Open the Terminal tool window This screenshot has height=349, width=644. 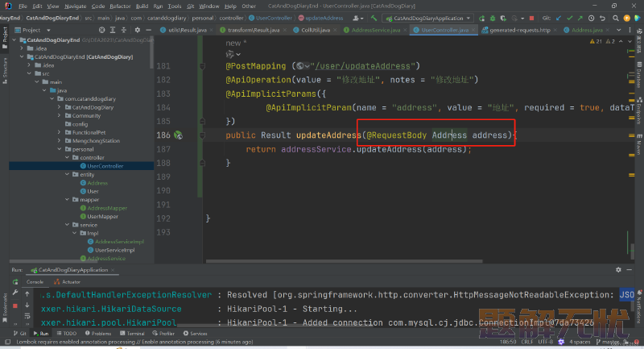(x=132, y=334)
